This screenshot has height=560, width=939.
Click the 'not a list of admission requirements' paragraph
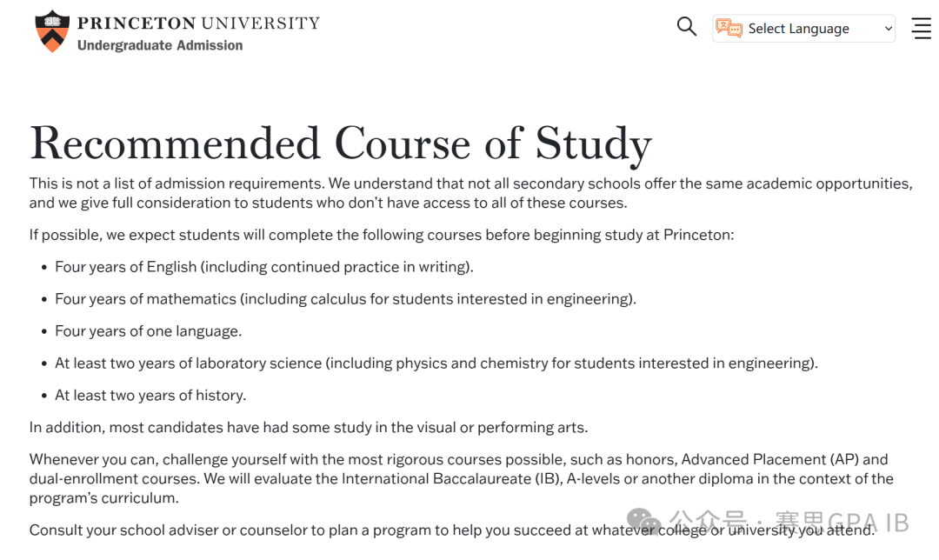tap(469, 193)
